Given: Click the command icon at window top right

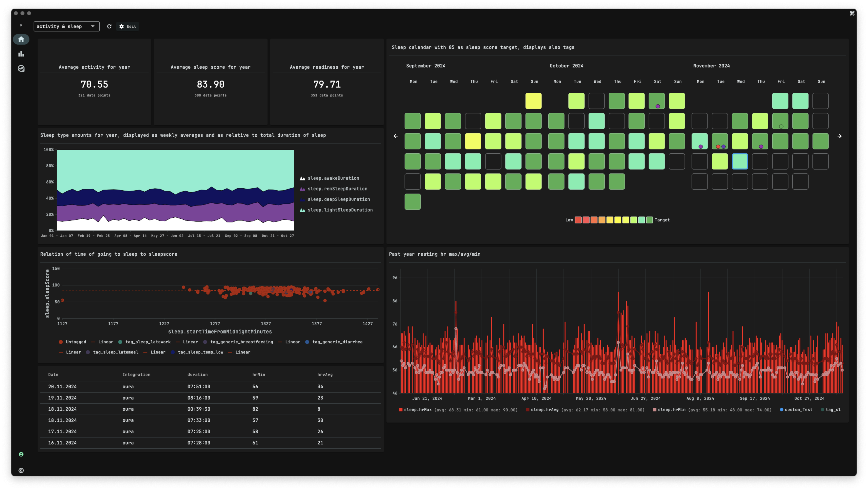Looking at the screenshot, I should pyautogui.click(x=852, y=13).
